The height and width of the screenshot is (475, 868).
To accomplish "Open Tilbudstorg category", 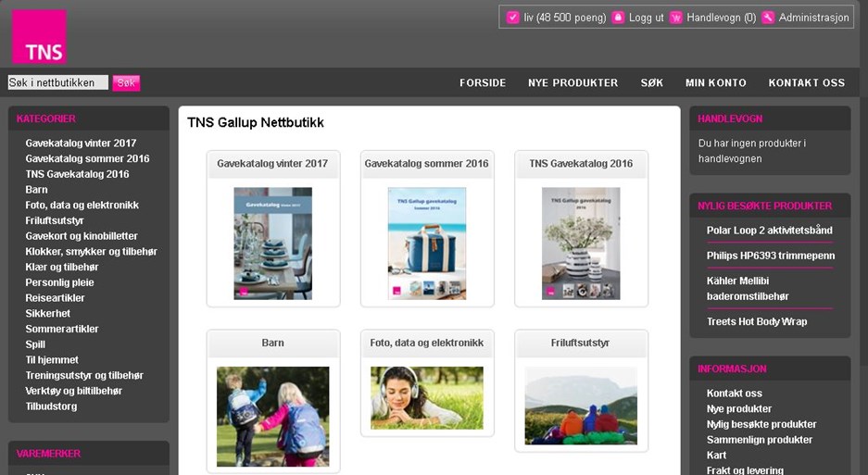I will click(51, 406).
